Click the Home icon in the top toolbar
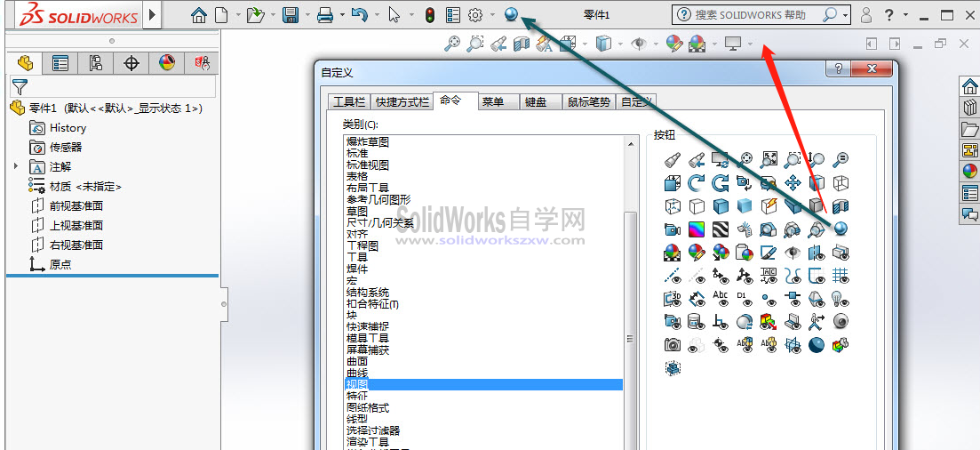This screenshot has width=980, height=450. click(x=199, y=15)
